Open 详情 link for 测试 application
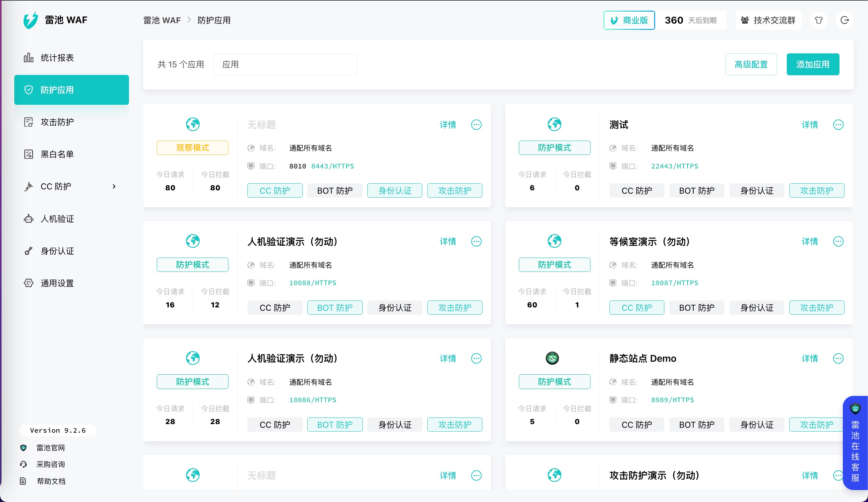This screenshot has height=502, width=868. pyautogui.click(x=809, y=125)
